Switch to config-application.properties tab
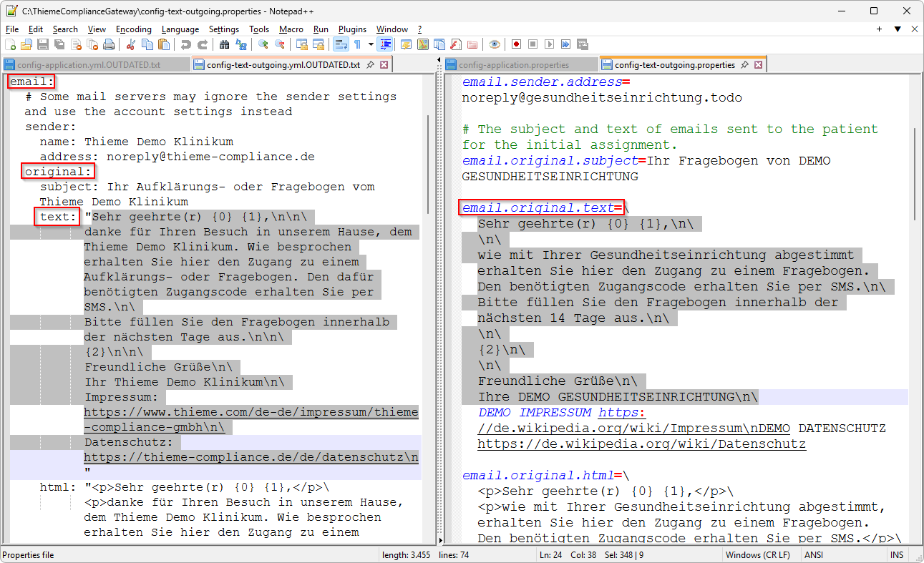This screenshot has width=924, height=563. pos(514,65)
